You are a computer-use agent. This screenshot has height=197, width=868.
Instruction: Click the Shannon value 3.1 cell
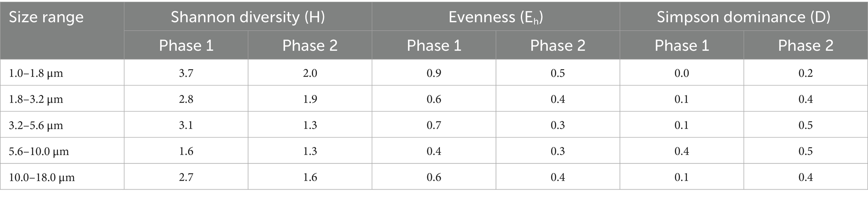pyautogui.click(x=186, y=125)
